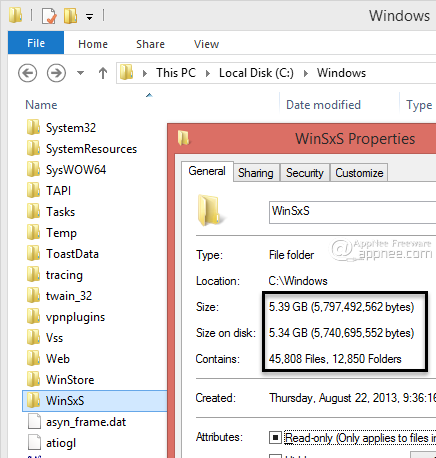
Task: Sort by the Date modified column
Action: coord(323,105)
